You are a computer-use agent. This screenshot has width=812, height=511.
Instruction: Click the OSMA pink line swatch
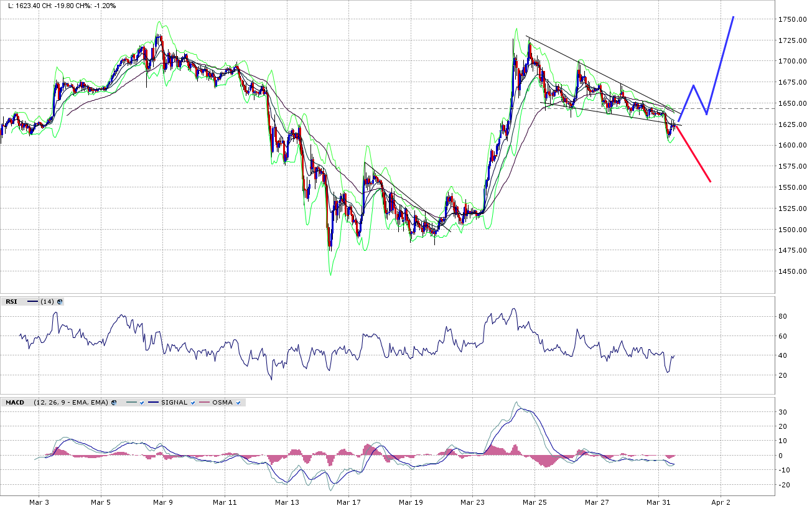pos(205,403)
